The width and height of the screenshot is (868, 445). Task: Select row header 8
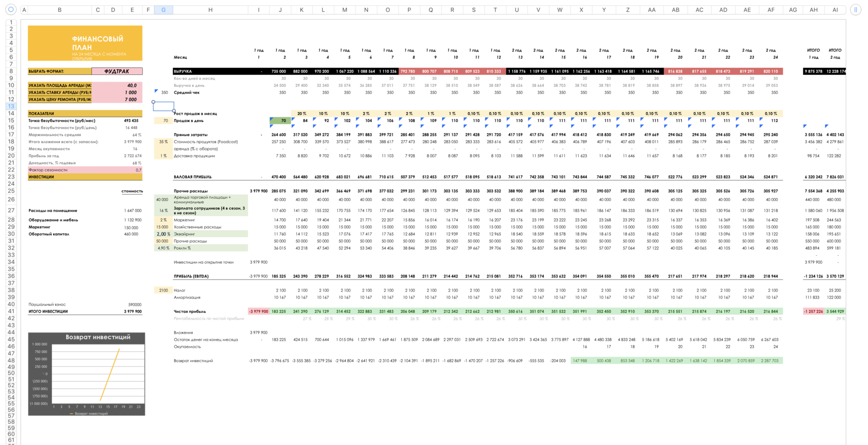(11, 71)
